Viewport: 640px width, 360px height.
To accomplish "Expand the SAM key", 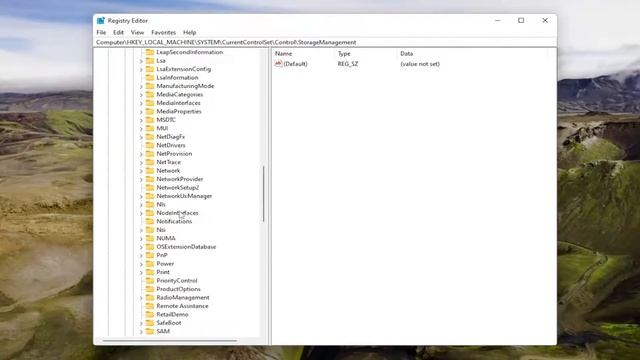I will [141, 332].
